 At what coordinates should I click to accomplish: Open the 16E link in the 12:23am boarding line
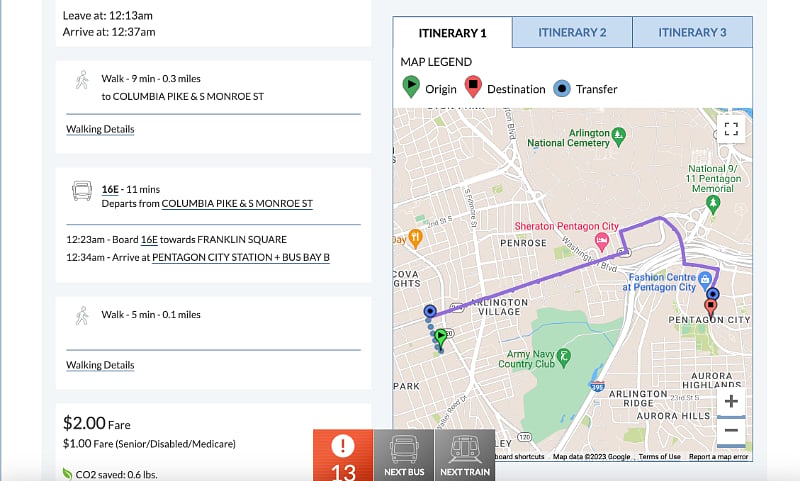149,240
